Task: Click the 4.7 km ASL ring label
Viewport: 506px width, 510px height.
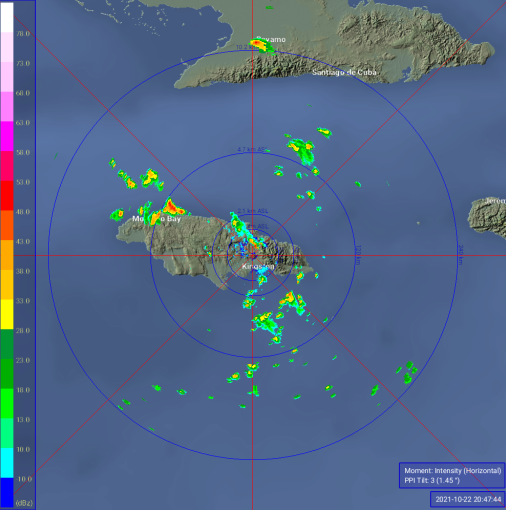Action: click(x=252, y=149)
